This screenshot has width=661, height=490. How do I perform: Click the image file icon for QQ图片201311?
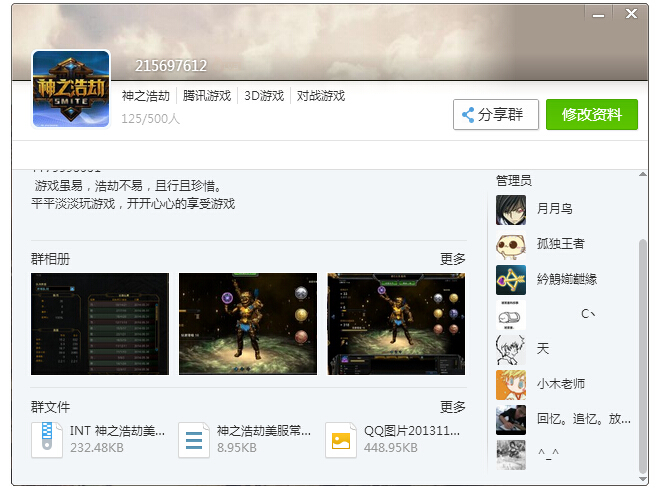(x=341, y=440)
